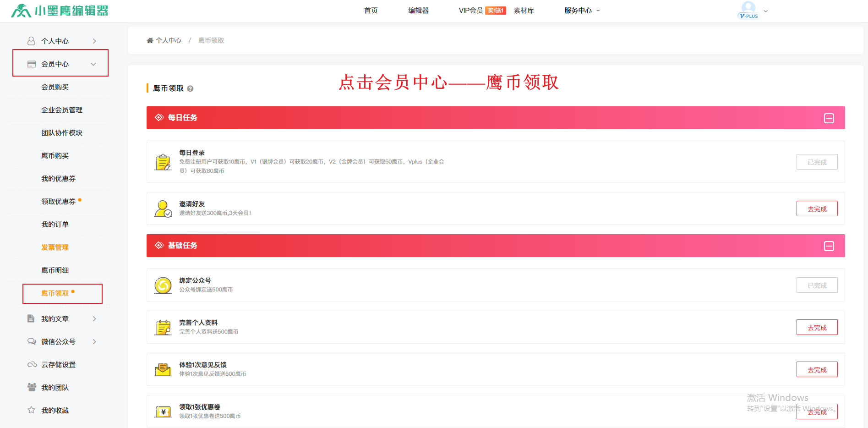The height and width of the screenshot is (428, 868).
Task: Click the 微信公众号 chat bubble icon
Action: pos(32,341)
